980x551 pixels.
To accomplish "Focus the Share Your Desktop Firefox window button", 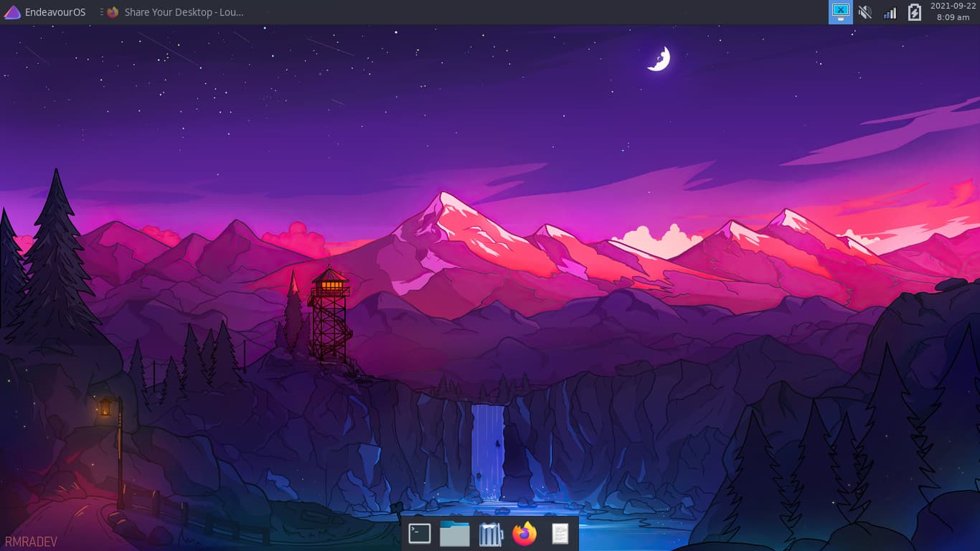I will [x=175, y=12].
